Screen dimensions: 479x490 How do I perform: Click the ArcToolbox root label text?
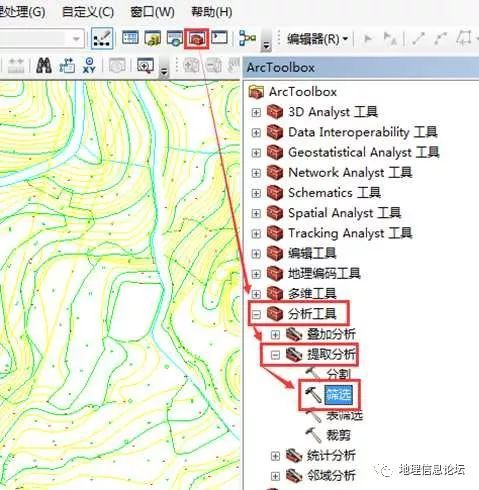coord(303,92)
